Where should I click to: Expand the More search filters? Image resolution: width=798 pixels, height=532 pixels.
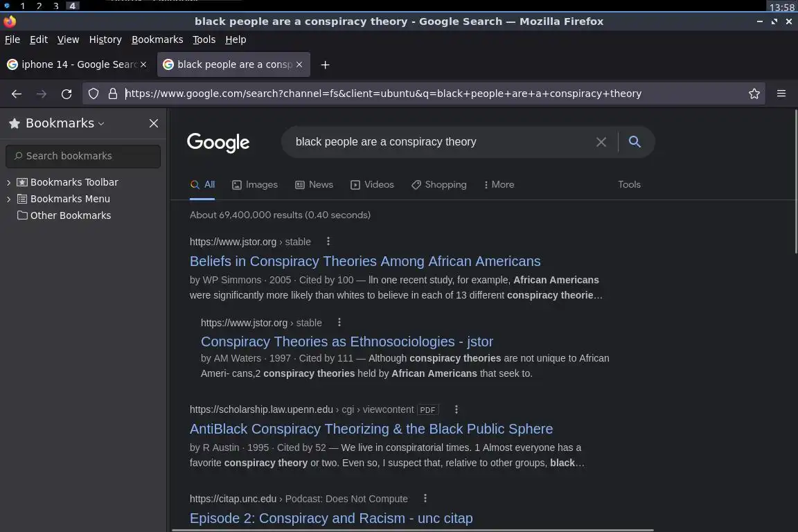(x=499, y=185)
